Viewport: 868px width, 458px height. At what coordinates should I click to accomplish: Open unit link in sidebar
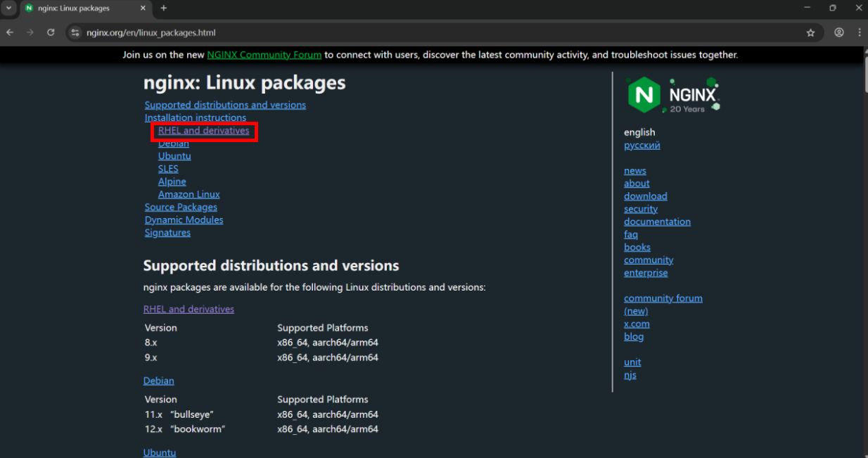pyautogui.click(x=632, y=362)
